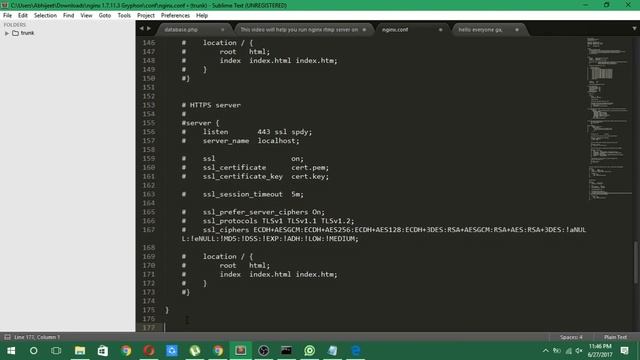
Task: Open the Help menu
Action: (202, 16)
